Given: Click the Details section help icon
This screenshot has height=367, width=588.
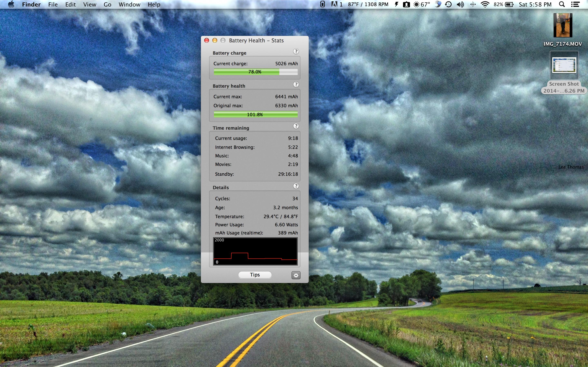Looking at the screenshot, I should coord(296,186).
